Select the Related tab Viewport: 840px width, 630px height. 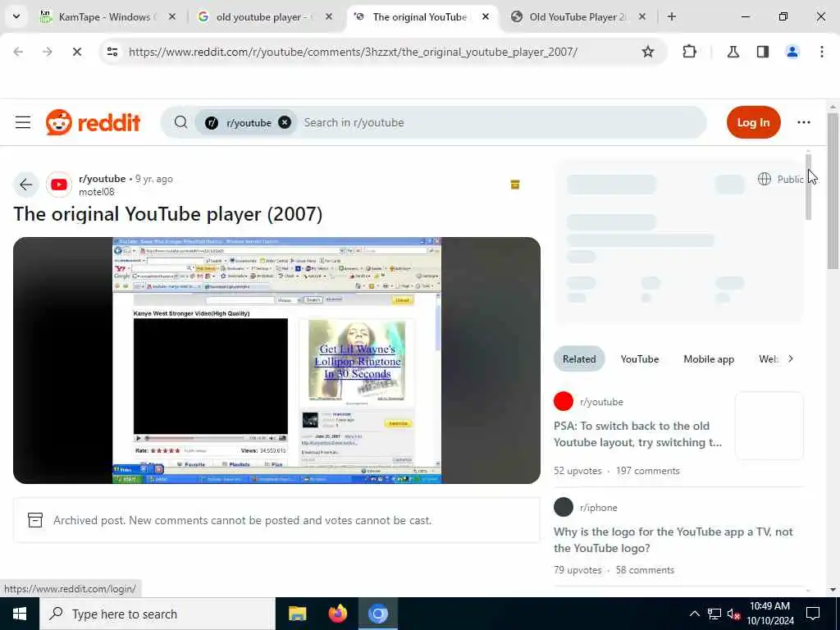click(579, 359)
